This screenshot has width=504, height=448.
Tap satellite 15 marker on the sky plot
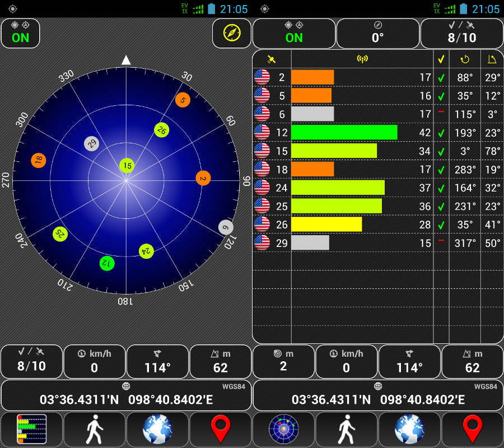click(x=127, y=165)
